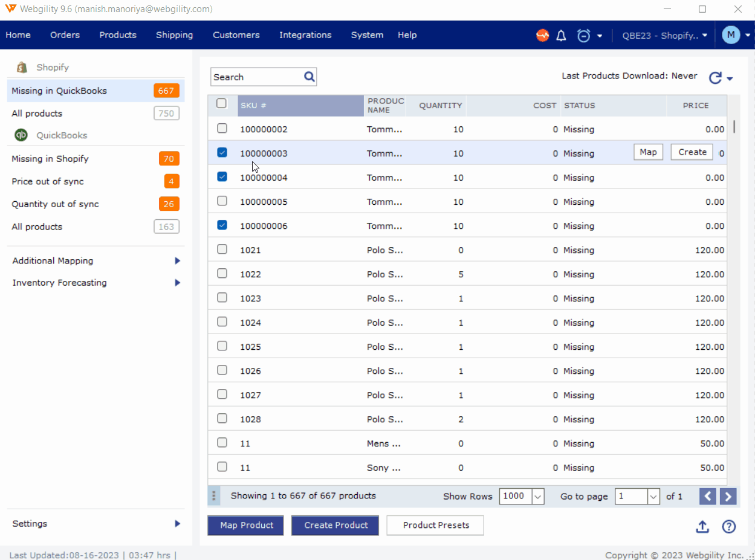Sort by SKU # column header
This screenshot has width=755, height=560.
300,106
